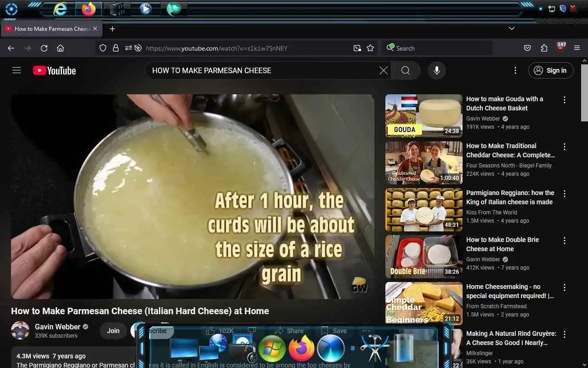Select the How to Make Parmesan Cheese tab
Image resolution: width=588 pixels, height=368 pixels.
tap(51, 29)
